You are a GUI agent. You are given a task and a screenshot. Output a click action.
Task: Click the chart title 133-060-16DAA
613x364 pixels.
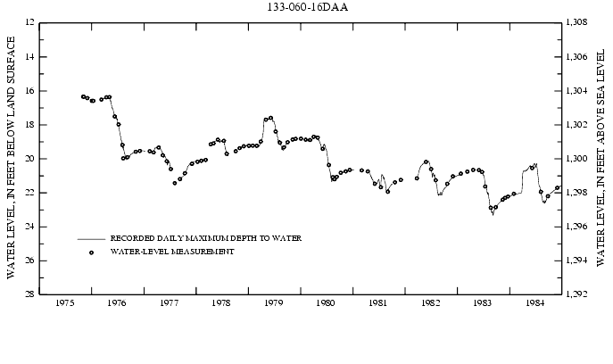coord(308,7)
